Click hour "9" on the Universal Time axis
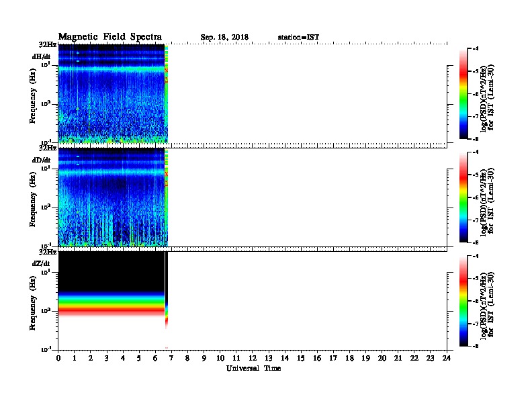 [204, 358]
